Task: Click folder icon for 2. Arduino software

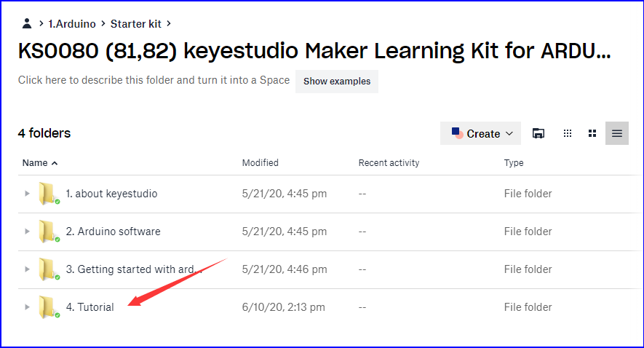Action: click(x=49, y=232)
